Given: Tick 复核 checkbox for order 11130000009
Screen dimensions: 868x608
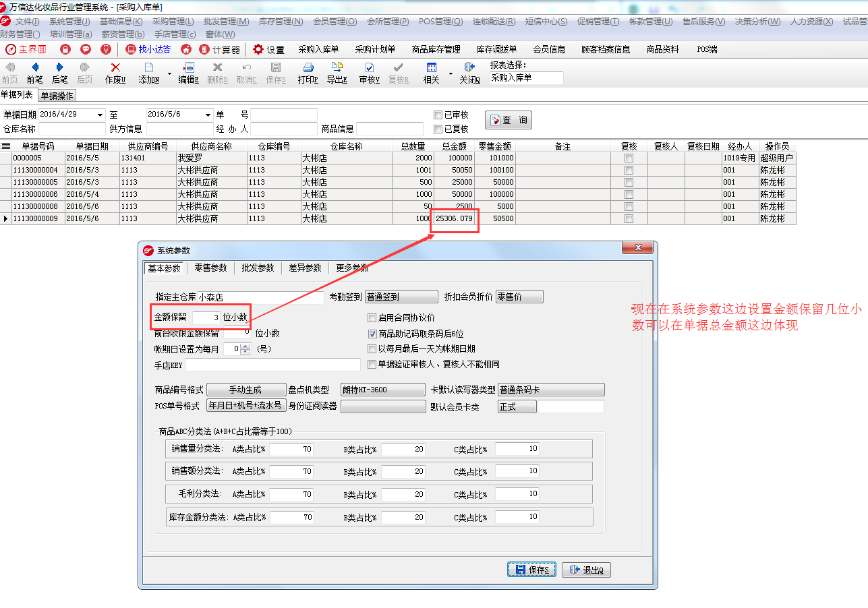Looking at the screenshot, I should [x=629, y=218].
